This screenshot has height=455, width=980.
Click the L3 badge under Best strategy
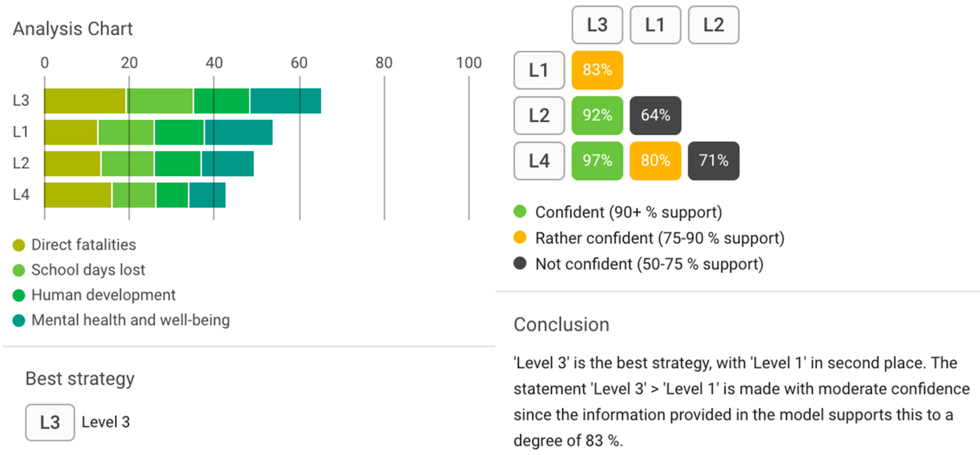point(50,422)
